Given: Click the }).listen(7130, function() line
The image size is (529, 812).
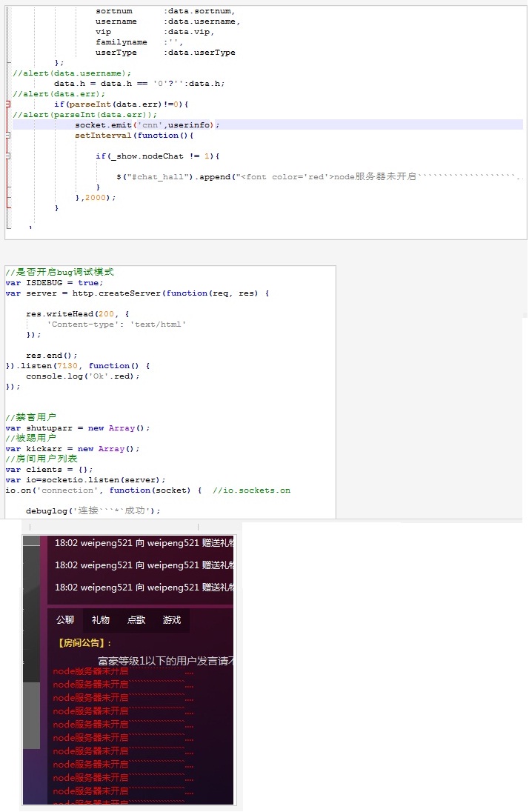Looking at the screenshot, I should click(x=78, y=365).
